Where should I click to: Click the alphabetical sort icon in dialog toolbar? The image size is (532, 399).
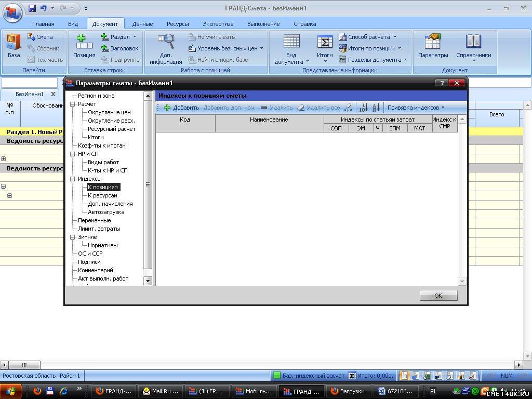(376, 108)
